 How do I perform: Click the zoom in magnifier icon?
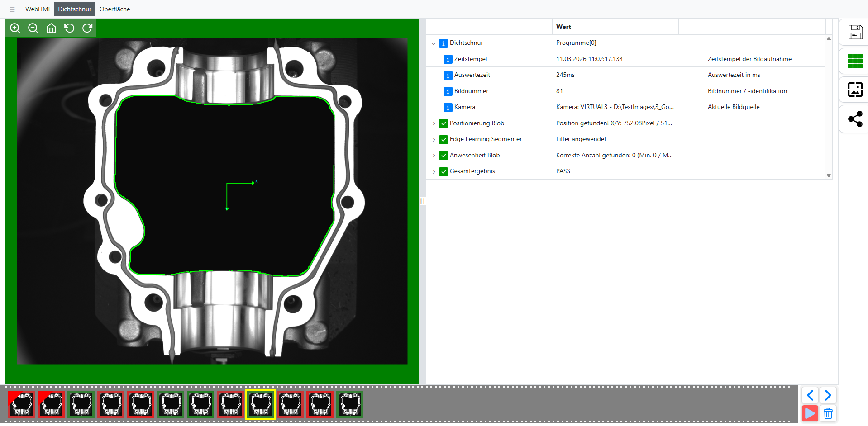point(15,28)
